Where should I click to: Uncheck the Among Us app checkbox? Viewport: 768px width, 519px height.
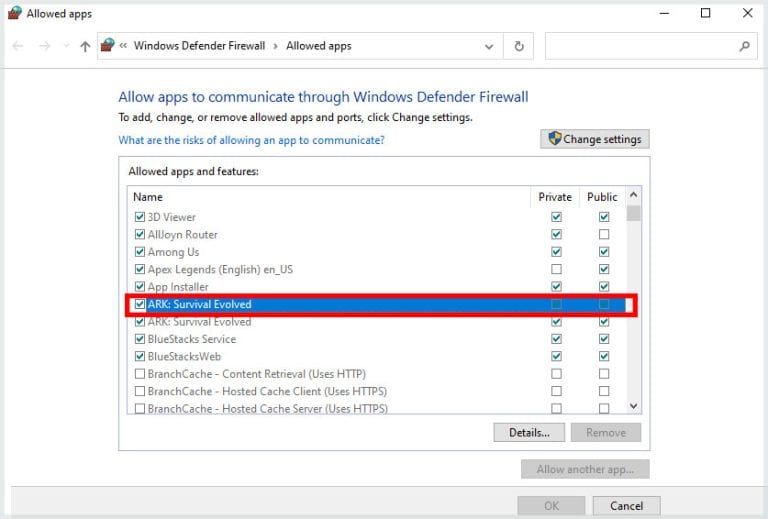tap(139, 252)
